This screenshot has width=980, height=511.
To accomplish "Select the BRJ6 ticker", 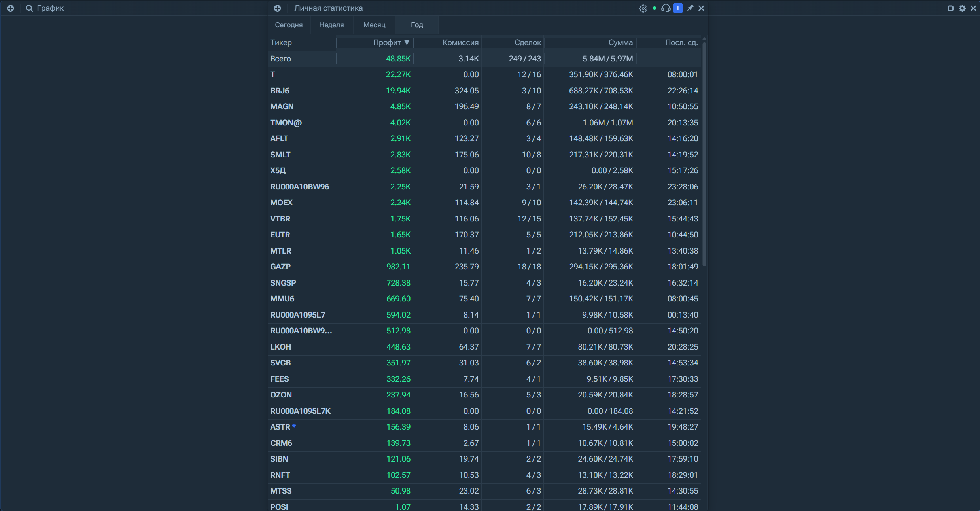I will pyautogui.click(x=280, y=91).
